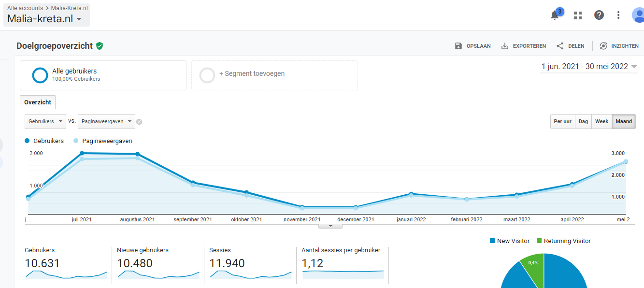The width and height of the screenshot is (644, 288).
Task: Click the Doelgroepoverzicht title
Action: click(x=55, y=46)
